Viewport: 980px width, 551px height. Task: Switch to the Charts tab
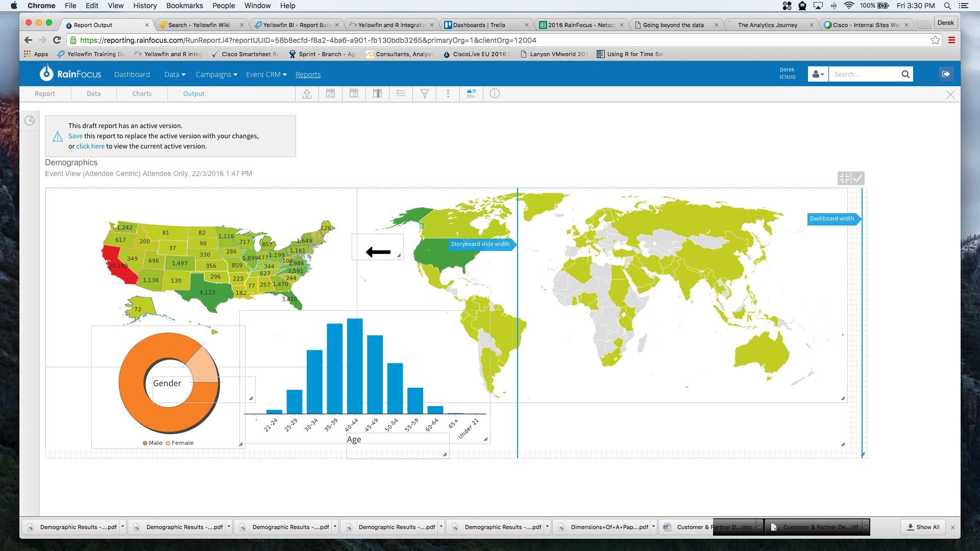point(142,93)
